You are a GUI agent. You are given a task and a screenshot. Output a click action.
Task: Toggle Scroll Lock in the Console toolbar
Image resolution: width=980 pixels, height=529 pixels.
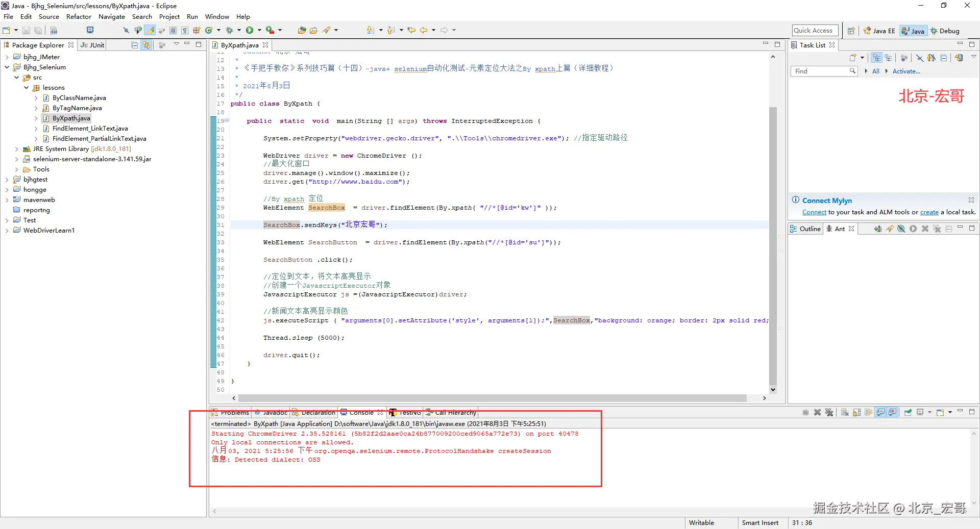[x=856, y=412]
